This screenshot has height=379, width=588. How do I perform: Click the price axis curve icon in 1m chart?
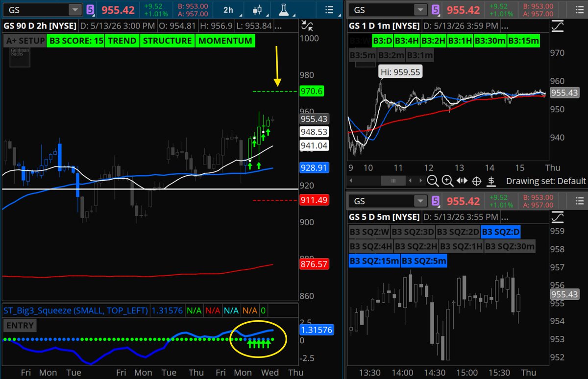point(558,26)
